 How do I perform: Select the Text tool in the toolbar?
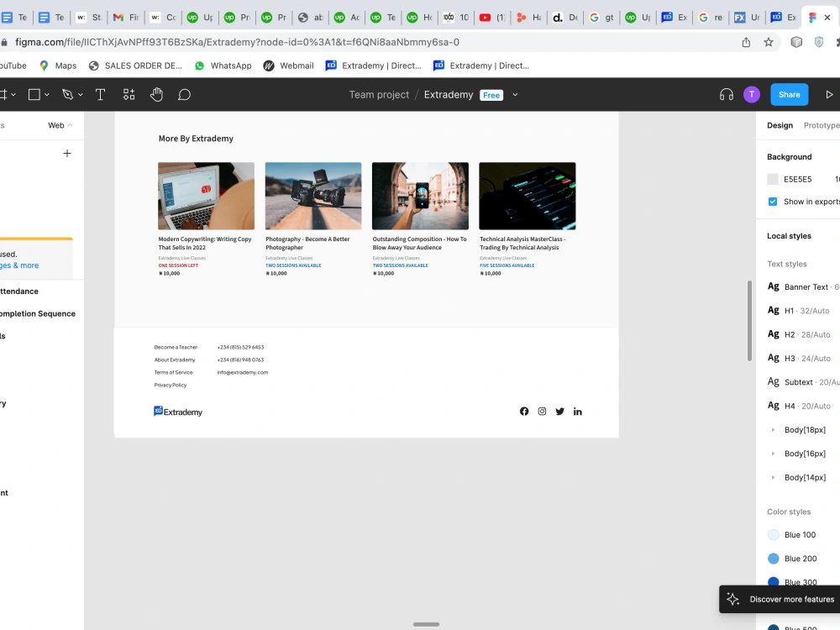pyautogui.click(x=100, y=94)
